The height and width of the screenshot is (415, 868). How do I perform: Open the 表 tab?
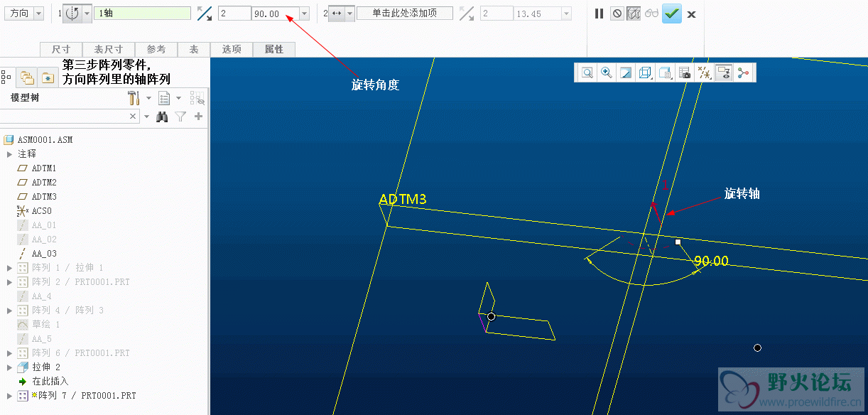pos(194,49)
